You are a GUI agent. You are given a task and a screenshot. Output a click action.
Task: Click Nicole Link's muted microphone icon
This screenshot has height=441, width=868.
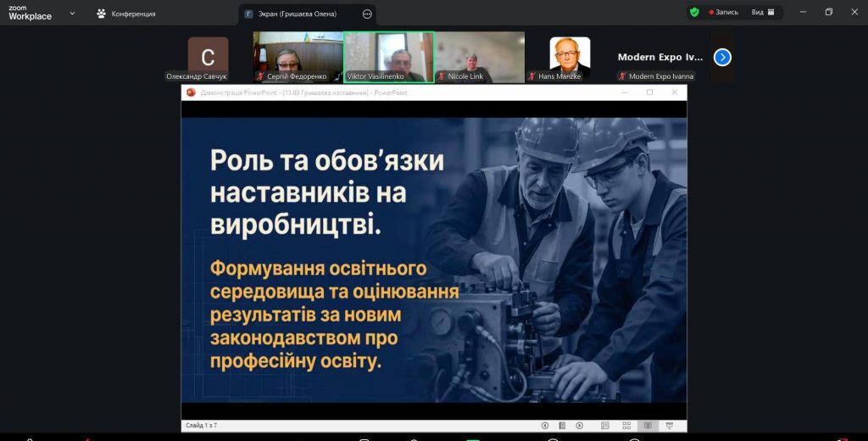pyautogui.click(x=441, y=76)
